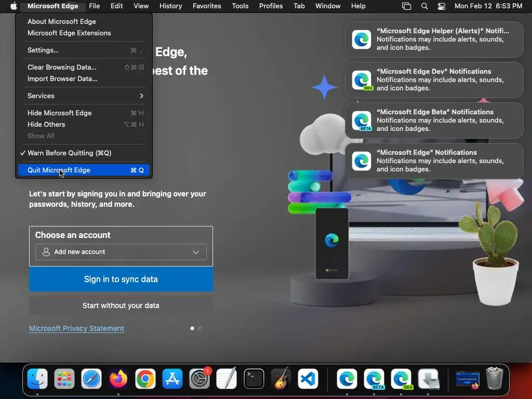The width and height of the screenshot is (532, 399).
Task: Open Spotlight search magnifier icon
Action: (x=424, y=6)
